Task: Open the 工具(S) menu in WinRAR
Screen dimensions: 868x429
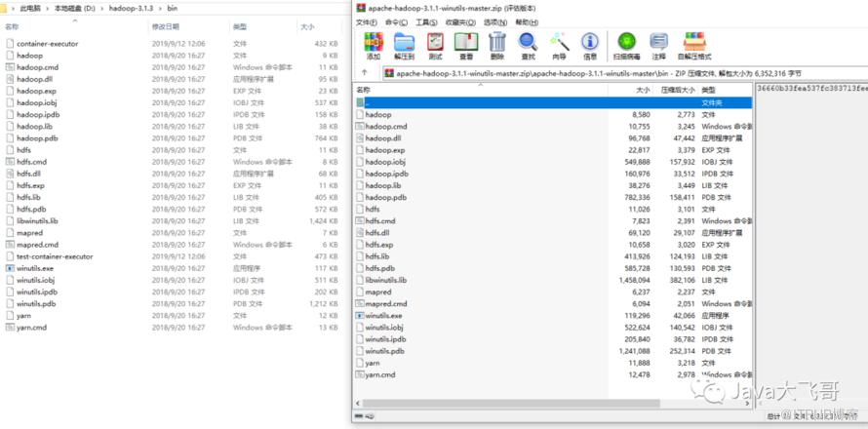Action: point(424,20)
